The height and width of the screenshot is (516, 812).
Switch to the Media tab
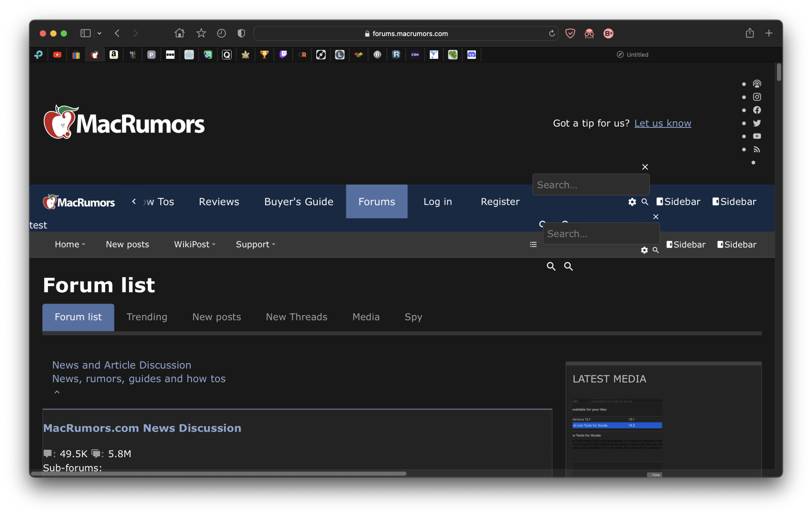coord(366,317)
